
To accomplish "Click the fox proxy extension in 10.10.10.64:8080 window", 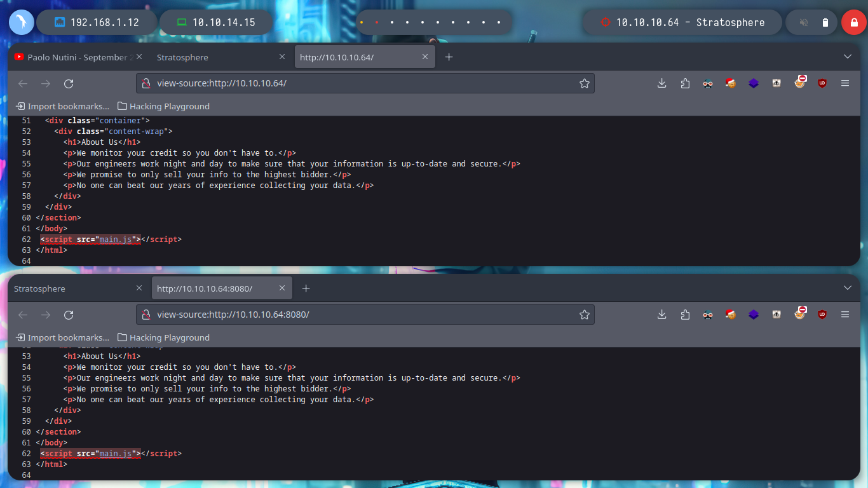I will (x=799, y=313).
